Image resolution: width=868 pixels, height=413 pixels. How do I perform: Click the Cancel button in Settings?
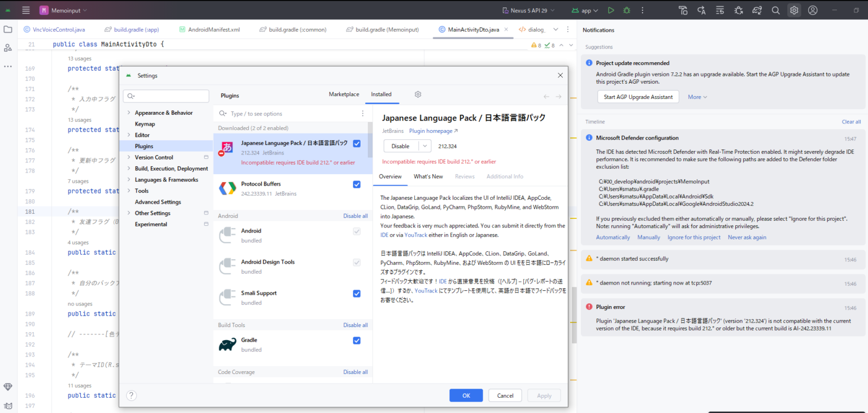505,395
